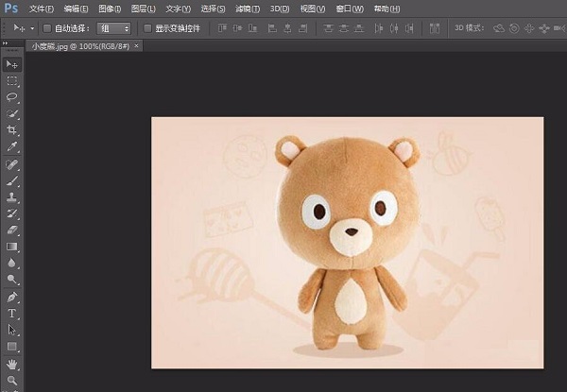Screen dimensions: 567x392
Task: Pick the Pen tool
Action: [x=12, y=296]
